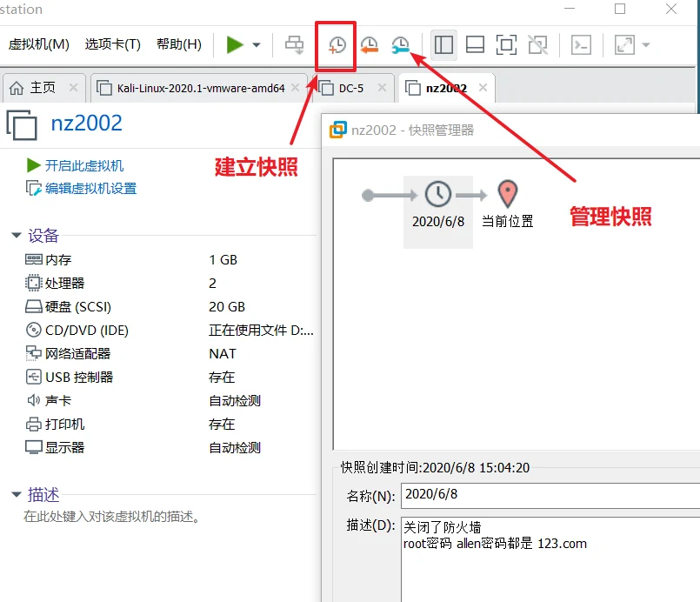Viewport: 700px width, 602px height.
Task: Click the unity mode toolbar icon
Action: click(x=537, y=44)
